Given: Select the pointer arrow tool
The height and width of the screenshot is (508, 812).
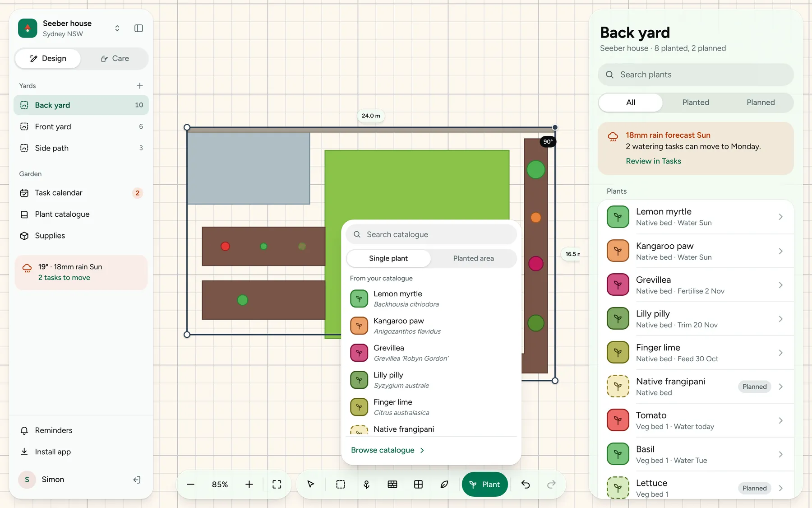Looking at the screenshot, I should point(310,484).
